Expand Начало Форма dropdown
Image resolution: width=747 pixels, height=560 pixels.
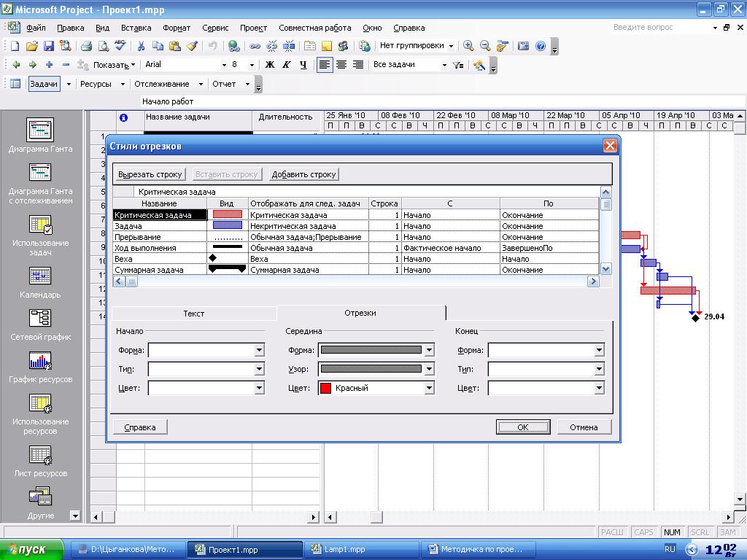(x=259, y=351)
